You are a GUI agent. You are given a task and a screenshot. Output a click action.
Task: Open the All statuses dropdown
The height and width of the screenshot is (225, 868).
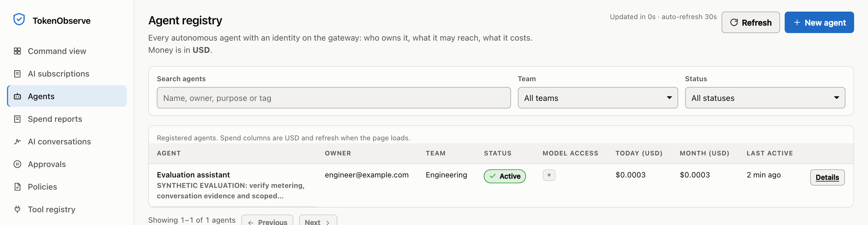coord(765,98)
